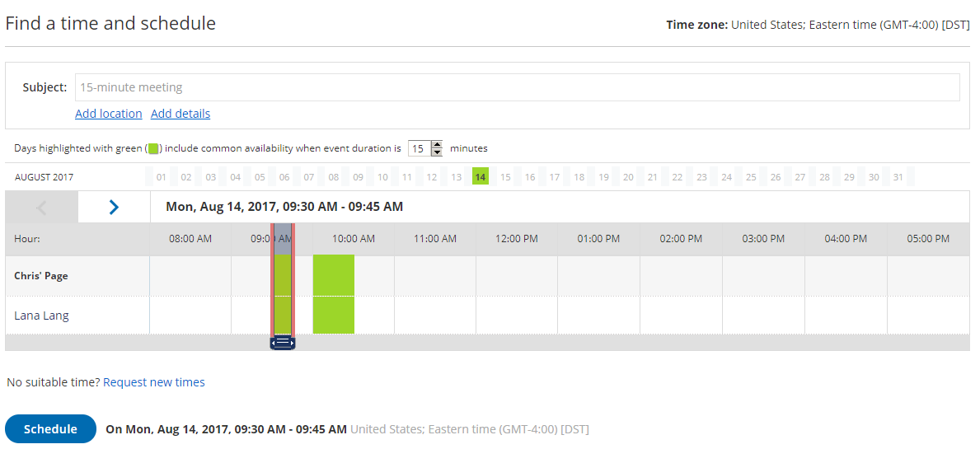Screen dimensions: 980x463
Task: Select day 15 in the date strip
Action: pos(505,177)
